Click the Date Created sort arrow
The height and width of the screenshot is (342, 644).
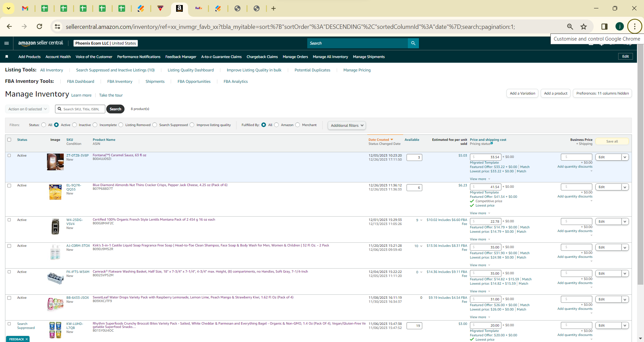click(x=391, y=140)
